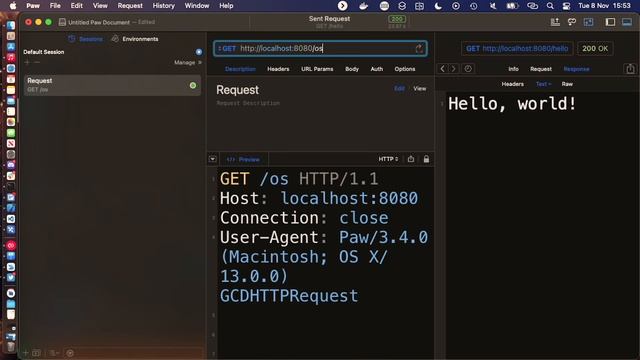Add new group folder icon at sidebar bottom

click(x=36, y=353)
